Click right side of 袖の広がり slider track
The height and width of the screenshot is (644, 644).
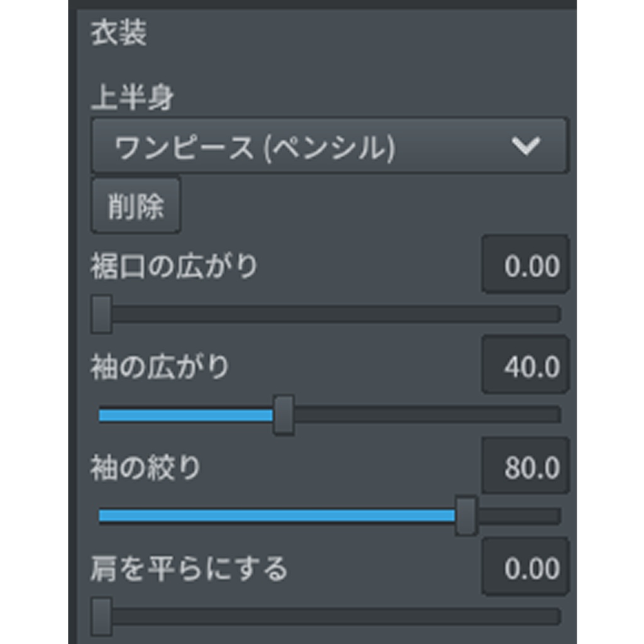click(428, 413)
